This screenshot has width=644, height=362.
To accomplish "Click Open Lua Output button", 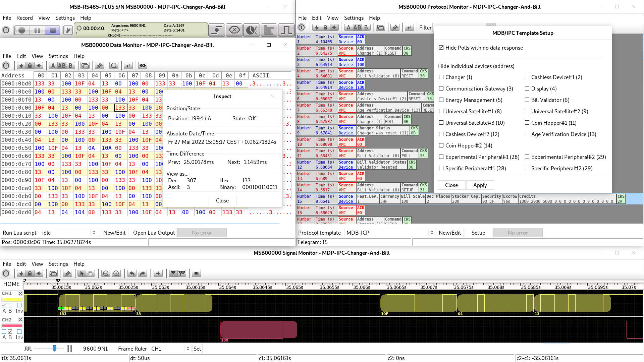I will coord(154,233).
